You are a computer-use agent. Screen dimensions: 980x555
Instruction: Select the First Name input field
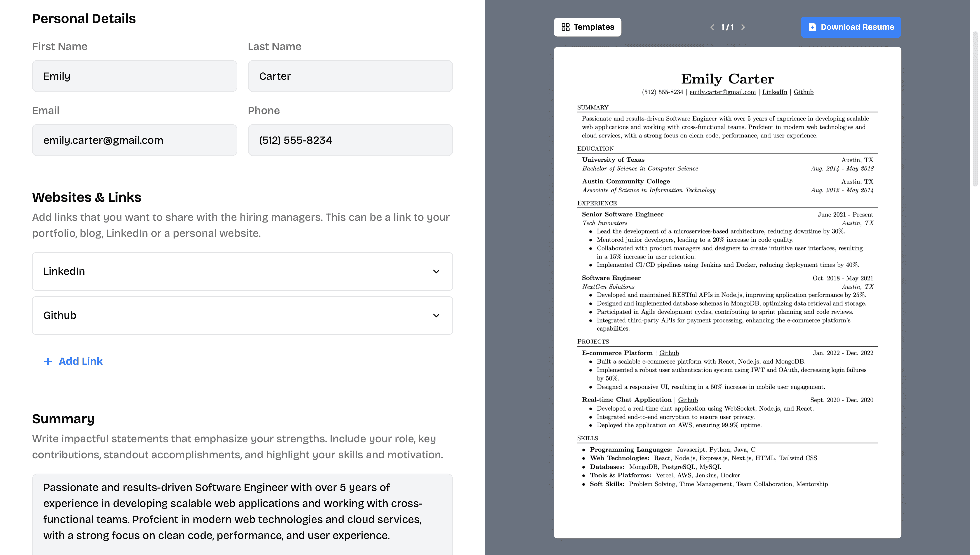[135, 75]
